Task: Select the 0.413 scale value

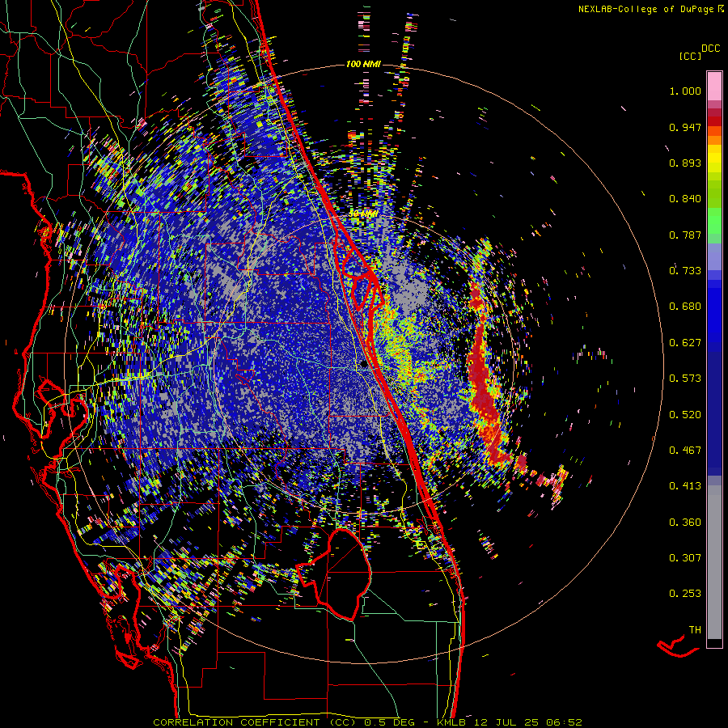Action: (685, 486)
